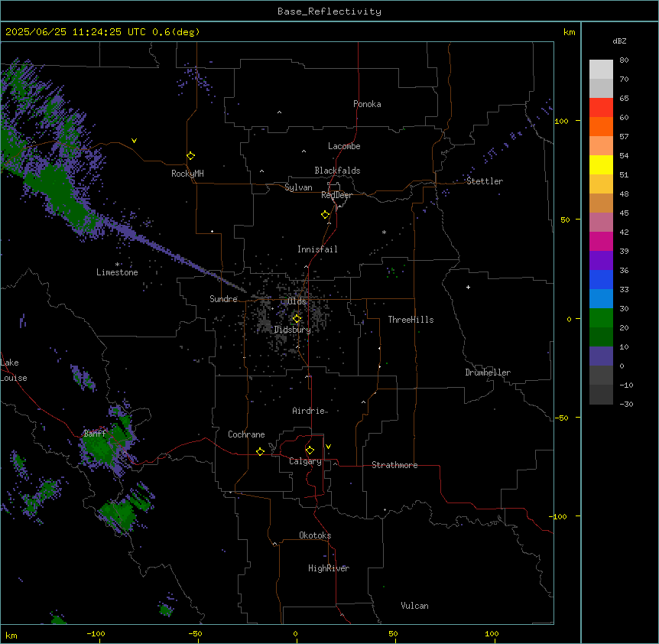Click the Lacombe city label

click(x=344, y=146)
